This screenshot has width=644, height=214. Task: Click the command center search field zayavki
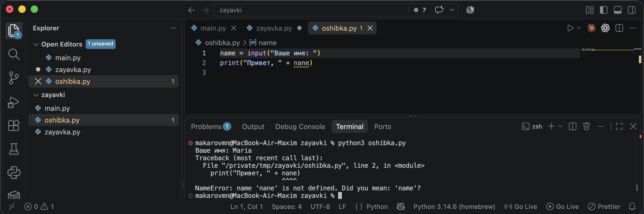click(x=311, y=10)
